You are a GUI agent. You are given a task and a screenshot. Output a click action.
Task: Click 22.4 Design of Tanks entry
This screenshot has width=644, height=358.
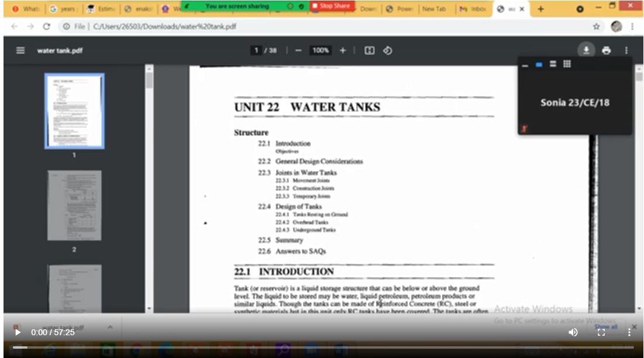290,206
